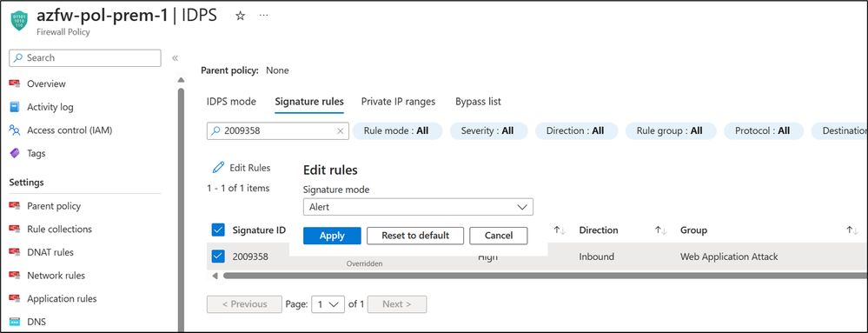Open the Rule mode filter
Image resolution: width=868 pixels, height=333 pixels.
point(396,130)
